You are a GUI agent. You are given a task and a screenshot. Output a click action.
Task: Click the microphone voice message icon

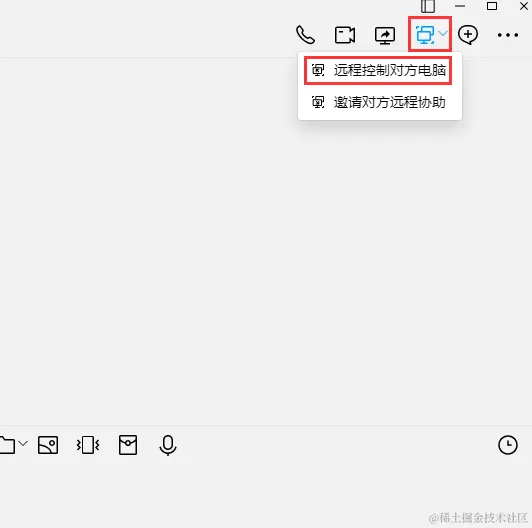[x=168, y=445]
